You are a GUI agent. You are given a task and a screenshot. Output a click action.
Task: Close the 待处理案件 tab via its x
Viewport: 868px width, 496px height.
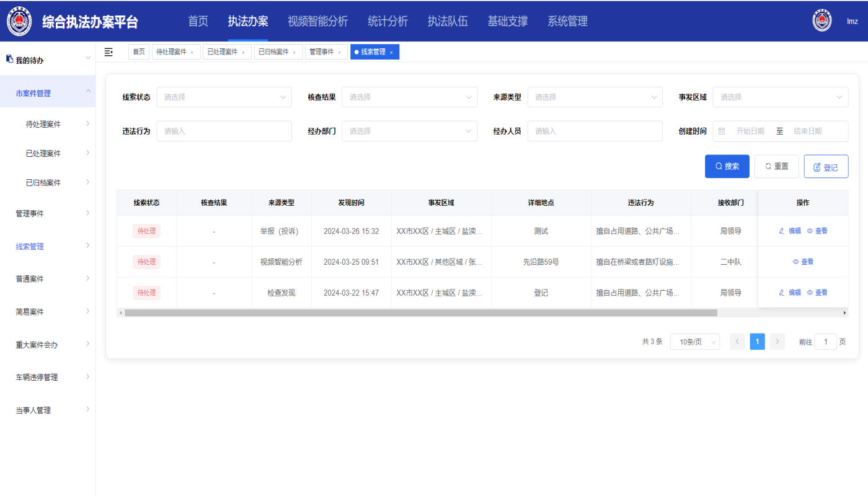(192, 53)
